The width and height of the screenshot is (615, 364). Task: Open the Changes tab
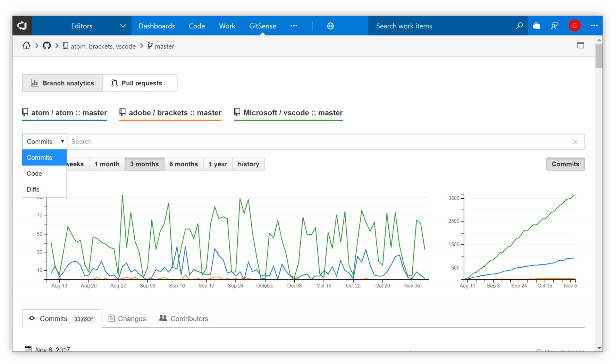[x=127, y=319]
